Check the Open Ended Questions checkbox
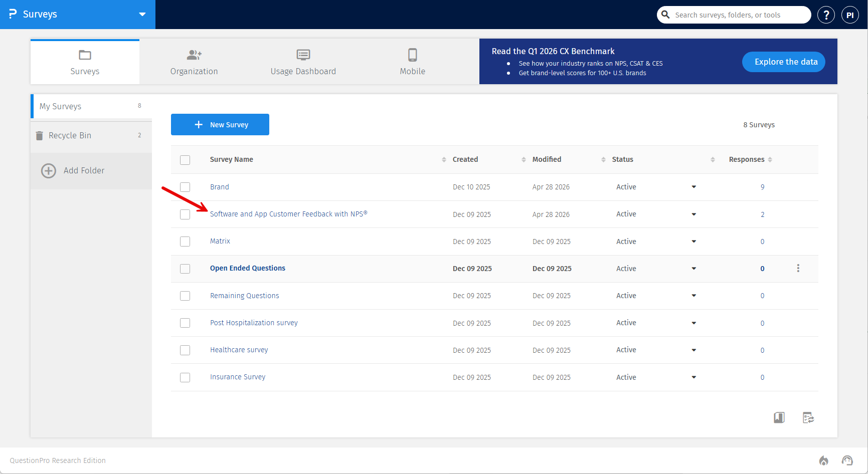The width and height of the screenshot is (868, 474). [x=185, y=269]
